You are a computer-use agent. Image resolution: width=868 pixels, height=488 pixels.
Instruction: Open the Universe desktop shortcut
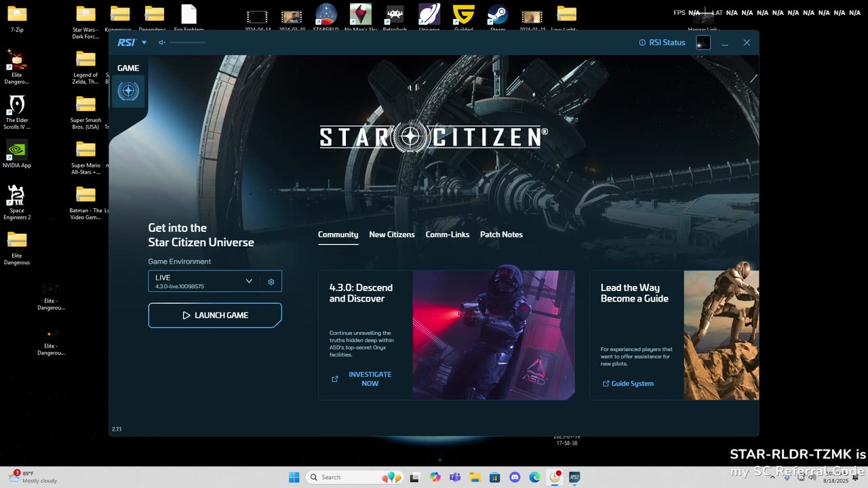click(x=429, y=18)
